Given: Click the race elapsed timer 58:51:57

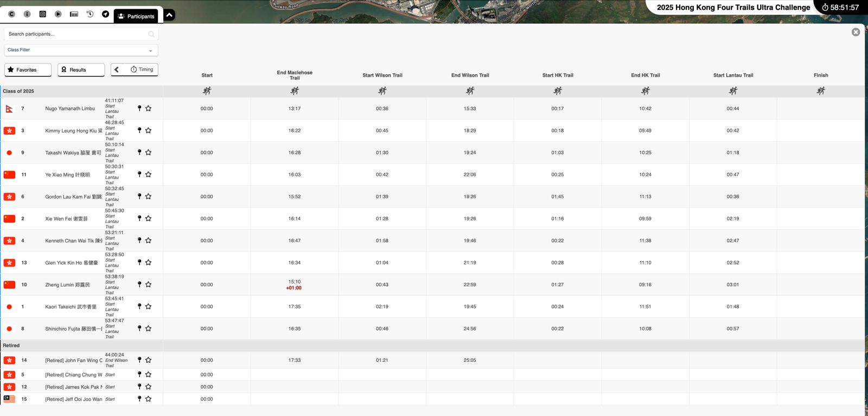Looking at the screenshot, I should (x=840, y=8).
